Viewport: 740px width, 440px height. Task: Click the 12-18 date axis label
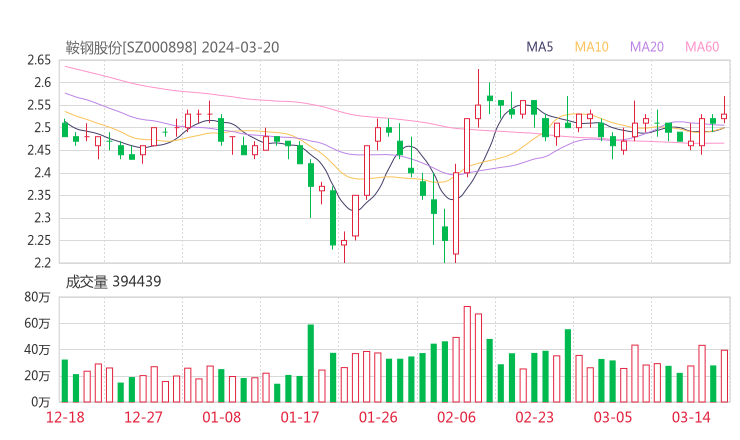pyautogui.click(x=65, y=417)
